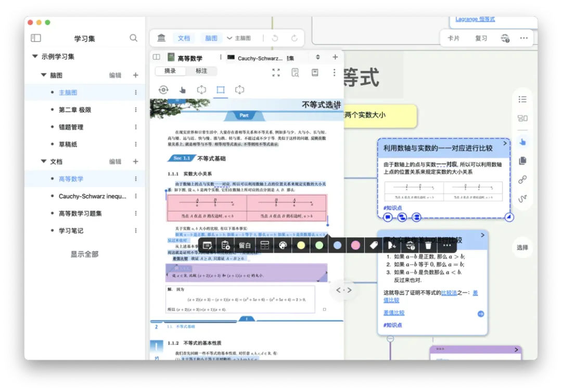The height and width of the screenshot is (392, 562).
Task: Collapse the 示例学习集 tree node
Action: click(35, 56)
